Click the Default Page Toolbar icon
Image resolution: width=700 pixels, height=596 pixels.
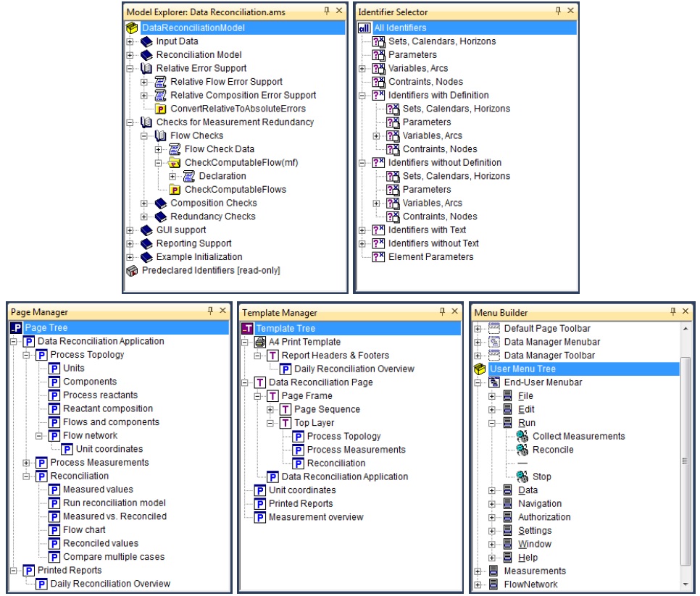click(x=494, y=329)
